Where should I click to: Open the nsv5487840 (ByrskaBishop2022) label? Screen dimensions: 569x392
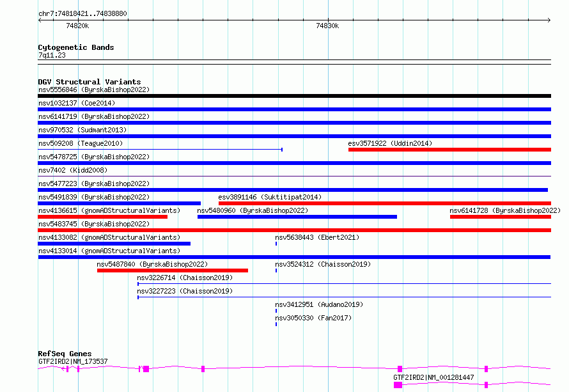(x=152, y=264)
